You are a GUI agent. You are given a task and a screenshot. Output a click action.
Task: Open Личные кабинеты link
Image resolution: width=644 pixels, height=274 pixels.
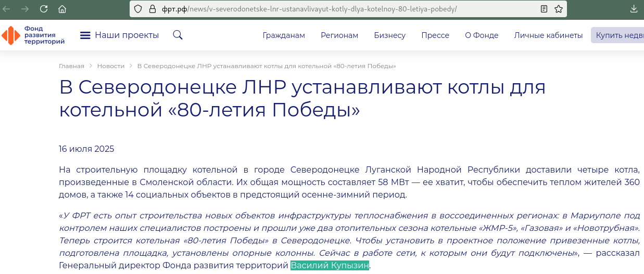548,35
